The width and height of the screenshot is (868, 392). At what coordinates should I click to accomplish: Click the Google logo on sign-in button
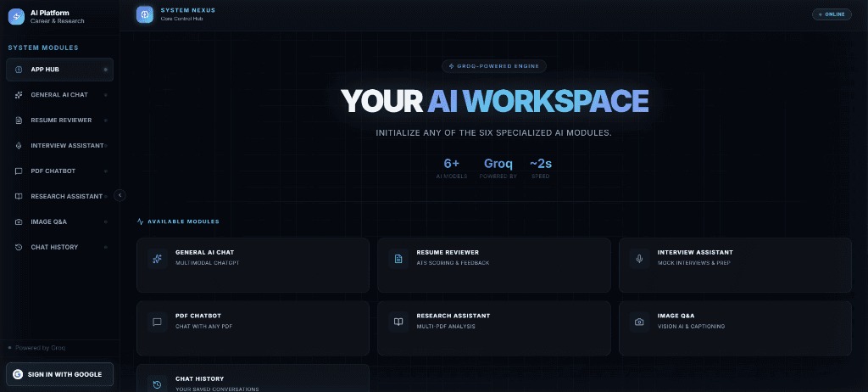(18, 374)
